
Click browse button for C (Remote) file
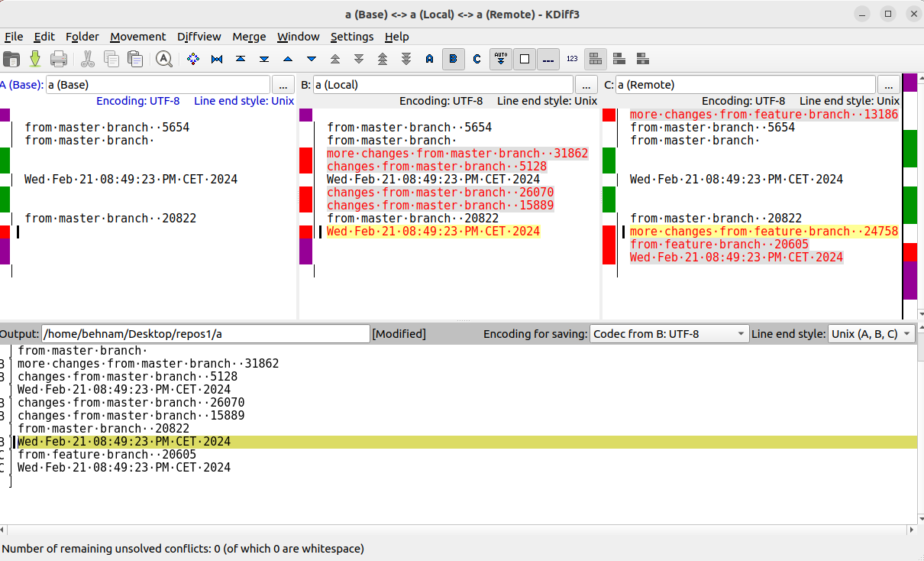pyautogui.click(x=889, y=85)
